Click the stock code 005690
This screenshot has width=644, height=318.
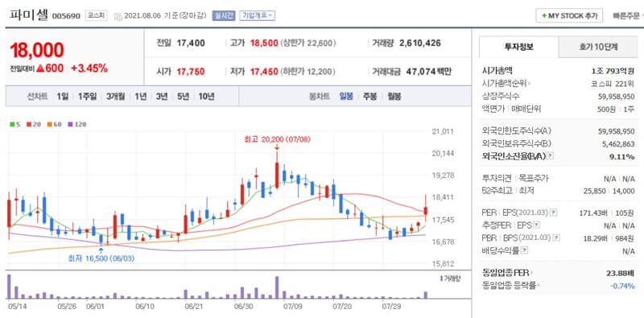coord(66,16)
